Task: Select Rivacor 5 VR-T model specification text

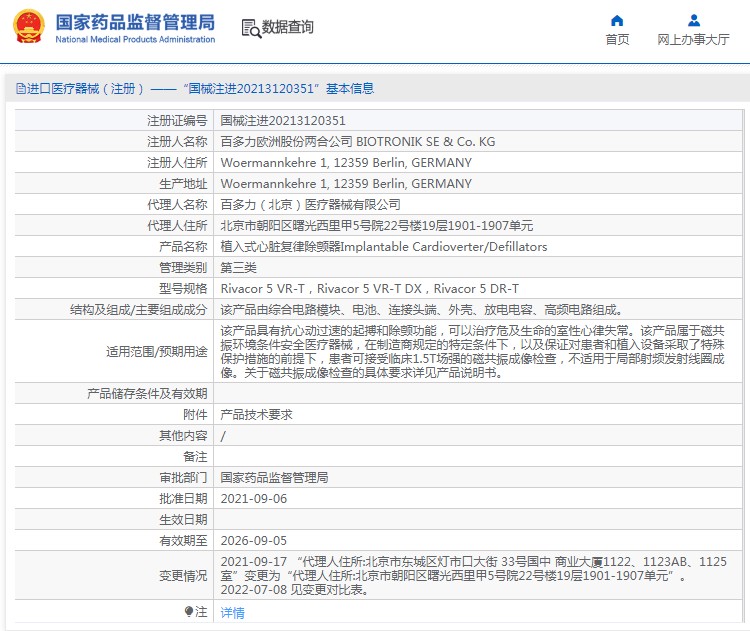Action: tap(370, 289)
